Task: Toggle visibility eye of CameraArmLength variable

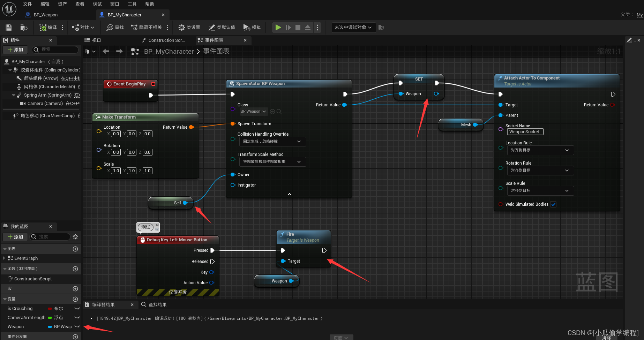Action: click(x=77, y=318)
